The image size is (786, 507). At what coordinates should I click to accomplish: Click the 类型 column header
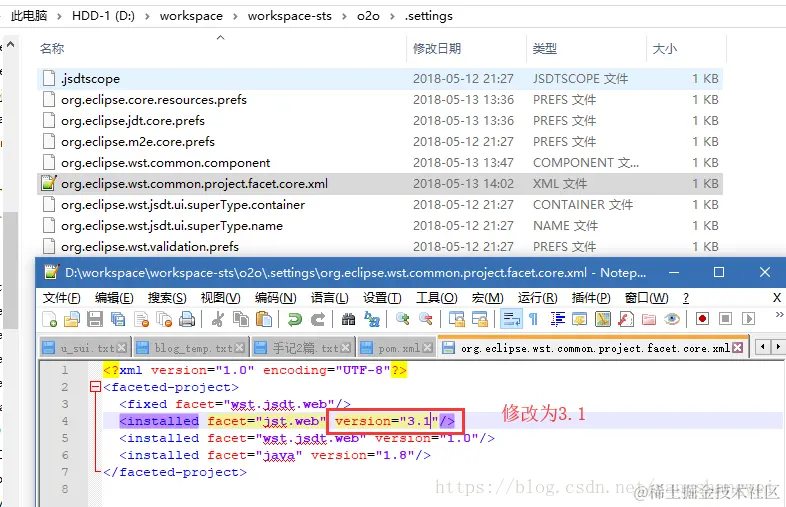point(544,49)
